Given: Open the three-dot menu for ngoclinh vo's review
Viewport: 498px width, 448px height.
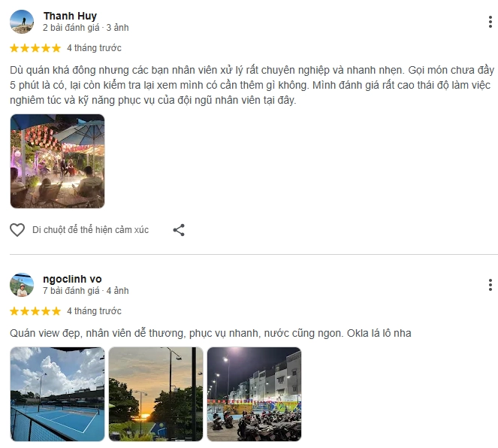Looking at the screenshot, I should (x=490, y=285).
